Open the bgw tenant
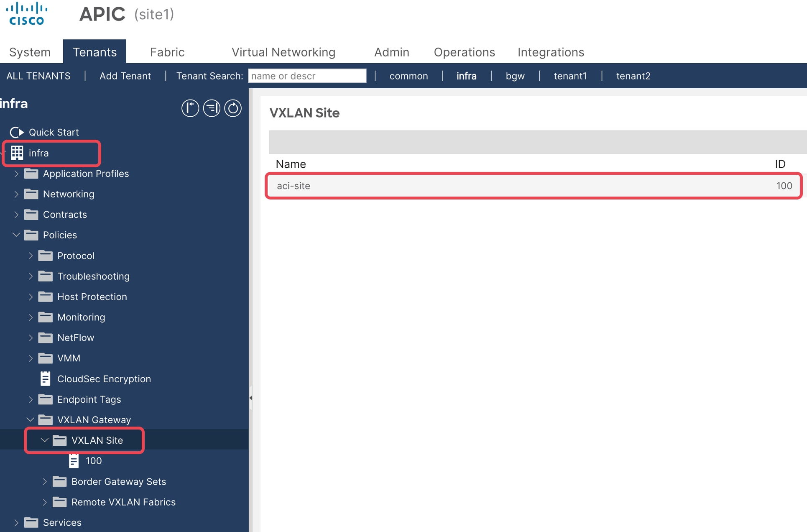The width and height of the screenshot is (807, 532). [x=515, y=76]
